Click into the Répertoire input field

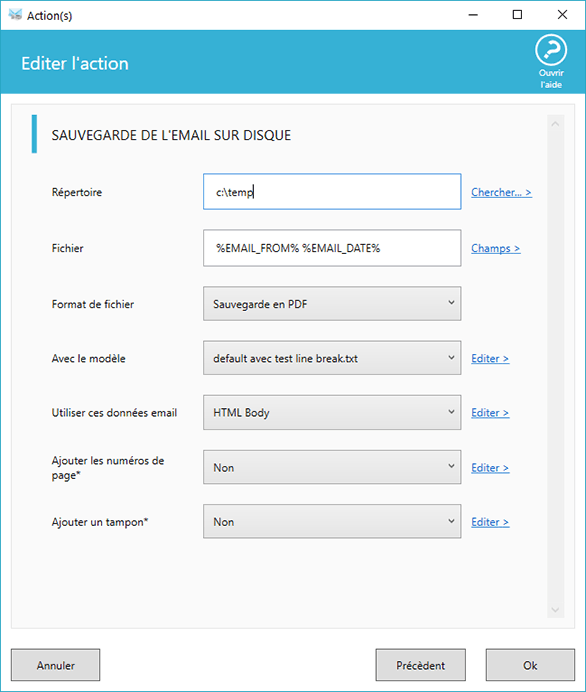tap(332, 192)
